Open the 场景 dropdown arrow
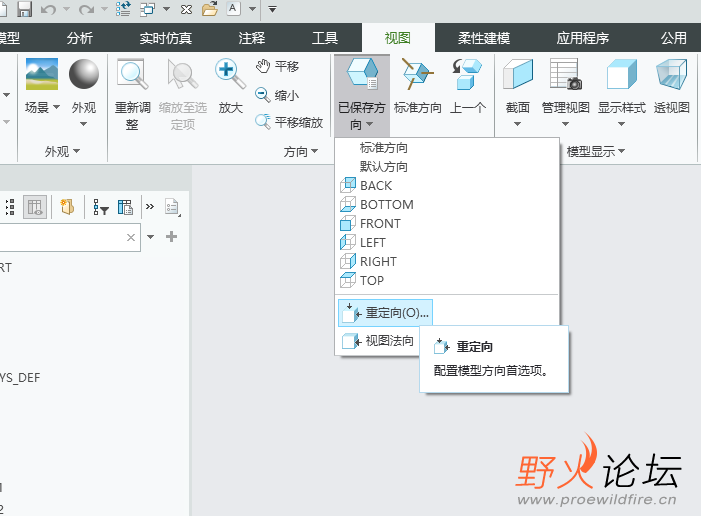The height and width of the screenshot is (516, 701). (x=56, y=107)
